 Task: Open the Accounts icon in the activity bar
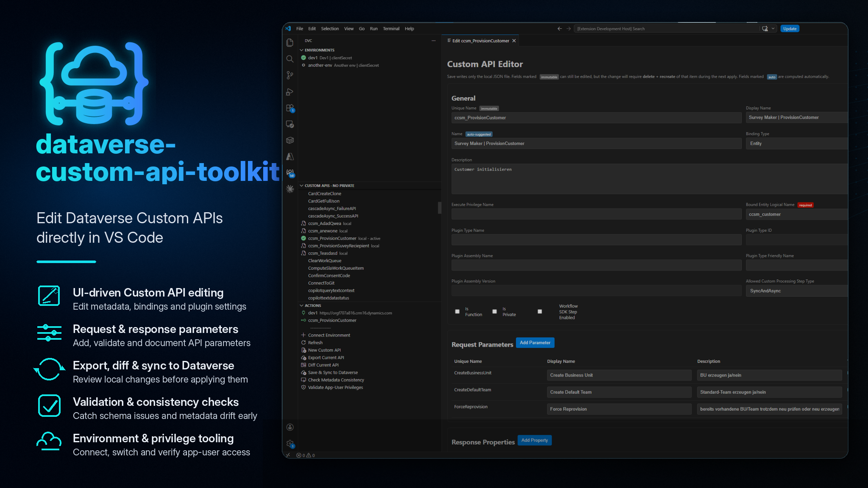coord(290,427)
